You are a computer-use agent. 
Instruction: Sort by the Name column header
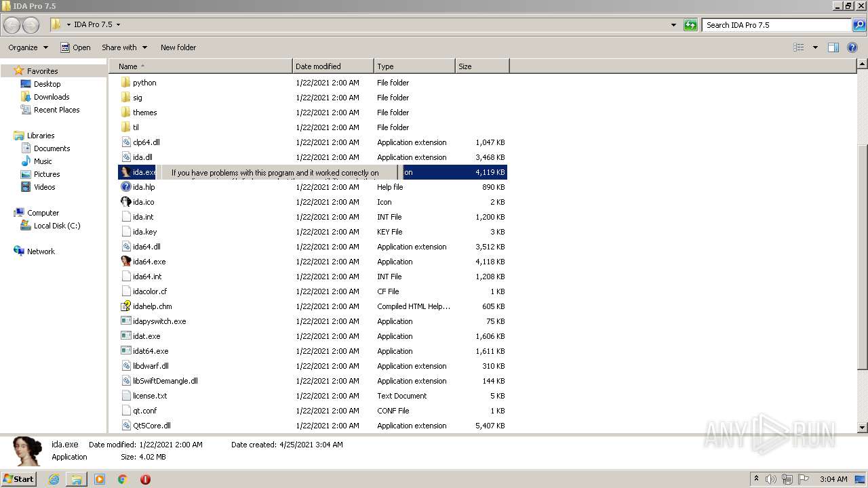201,66
